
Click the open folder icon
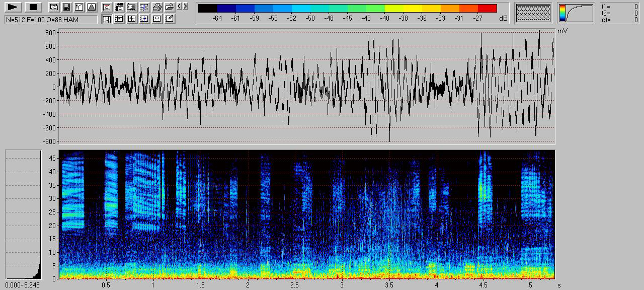point(170,7)
